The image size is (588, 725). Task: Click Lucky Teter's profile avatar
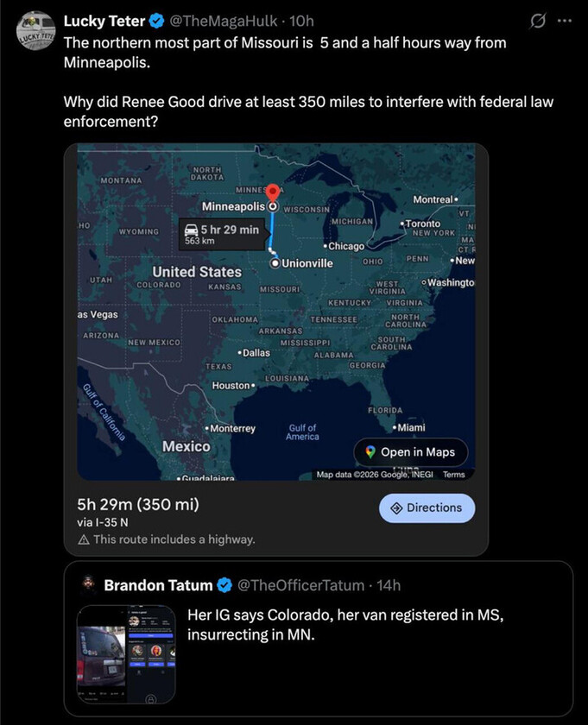tap(36, 31)
